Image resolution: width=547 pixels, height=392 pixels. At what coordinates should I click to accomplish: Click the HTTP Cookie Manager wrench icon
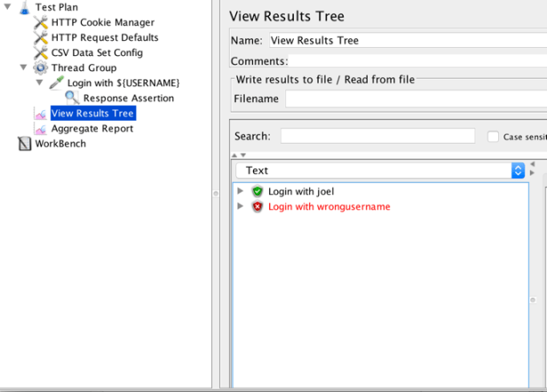[x=41, y=22]
